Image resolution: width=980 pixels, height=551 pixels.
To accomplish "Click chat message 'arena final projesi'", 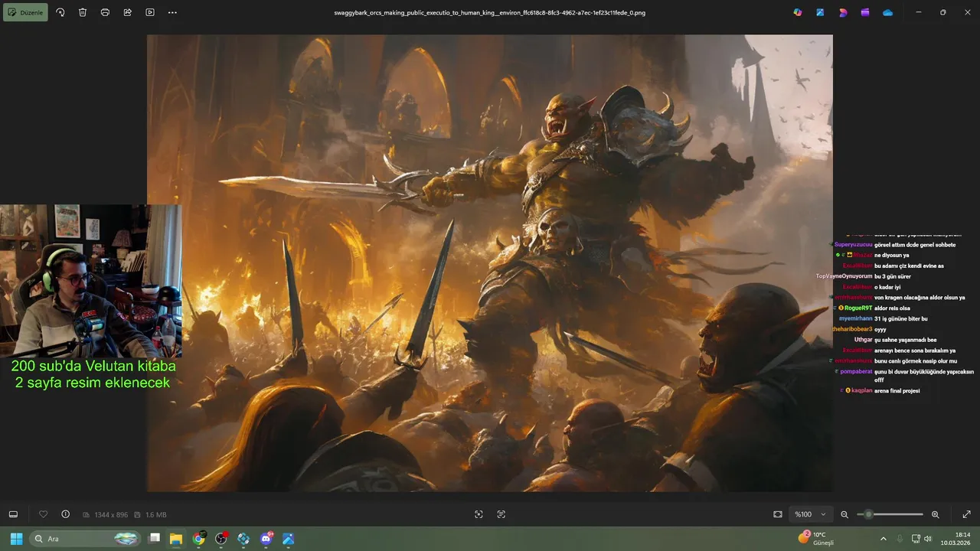I will click(897, 390).
